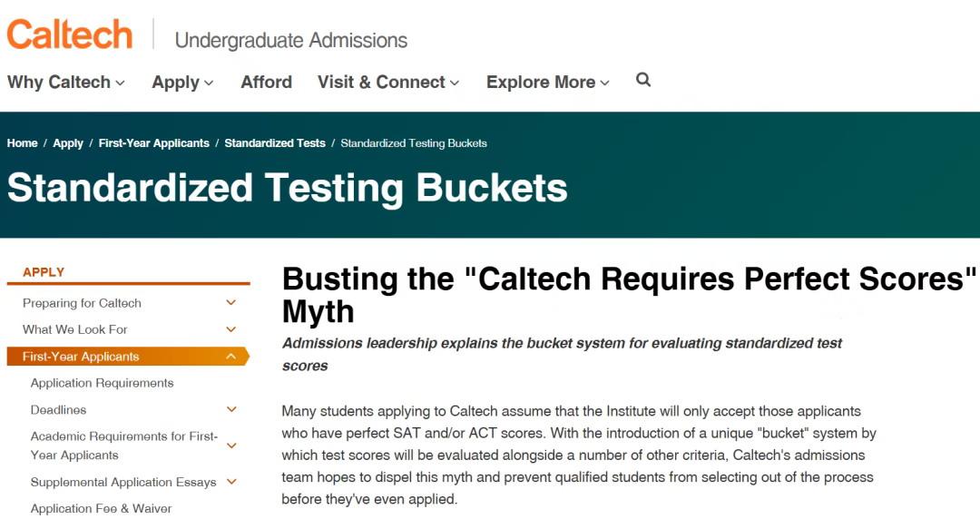
Task: Click the Undergraduate Admissions header text
Action: [x=291, y=41]
